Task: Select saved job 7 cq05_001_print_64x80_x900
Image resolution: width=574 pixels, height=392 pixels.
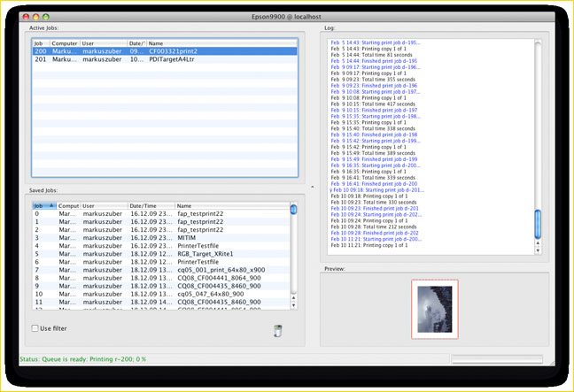Action: pyautogui.click(x=161, y=270)
